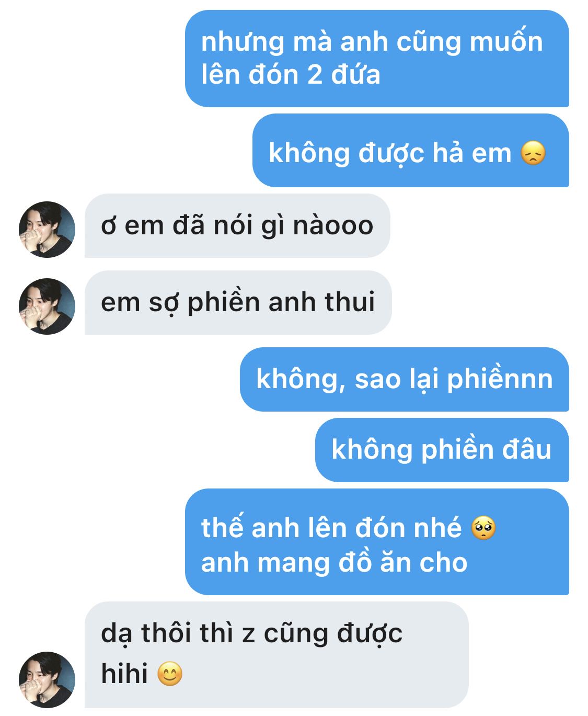The image size is (588, 716).
Task: Click the text 'anh mang đồ ăn cho'
Action: tap(334, 563)
